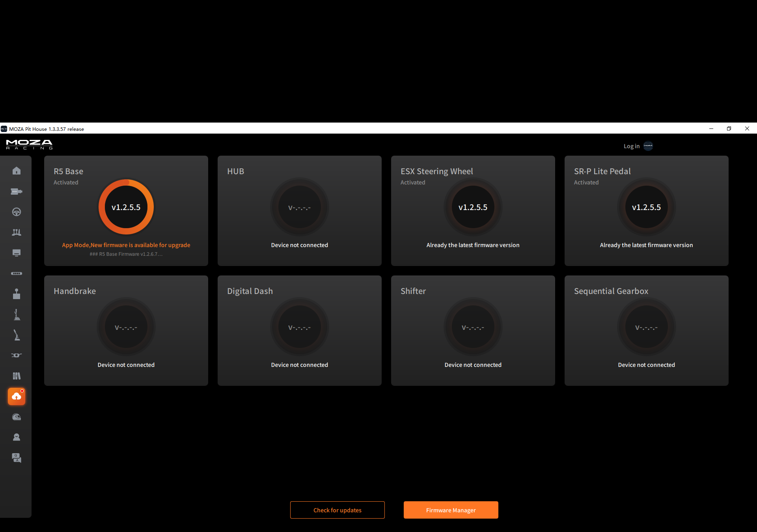Open the library books sidebar icon

click(x=16, y=376)
